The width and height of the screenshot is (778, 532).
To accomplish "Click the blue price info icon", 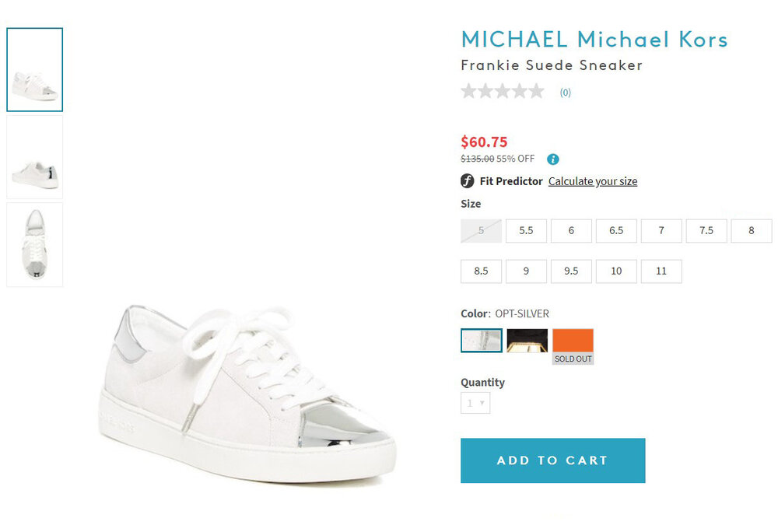I will (553, 159).
